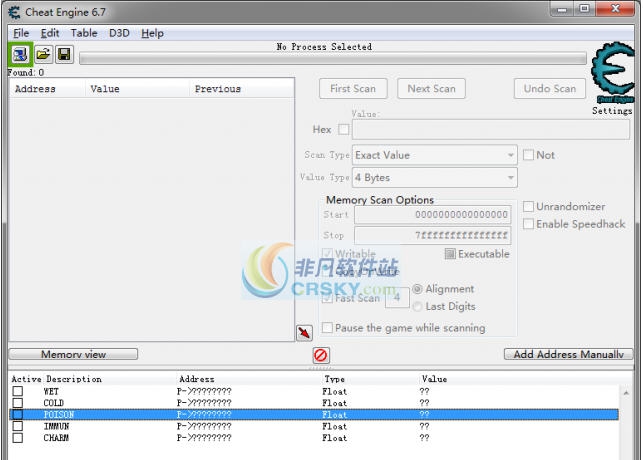The height and width of the screenshot is (460, 643).
Task: Select the Alignment radio button
Action: [x=417, y=289]
